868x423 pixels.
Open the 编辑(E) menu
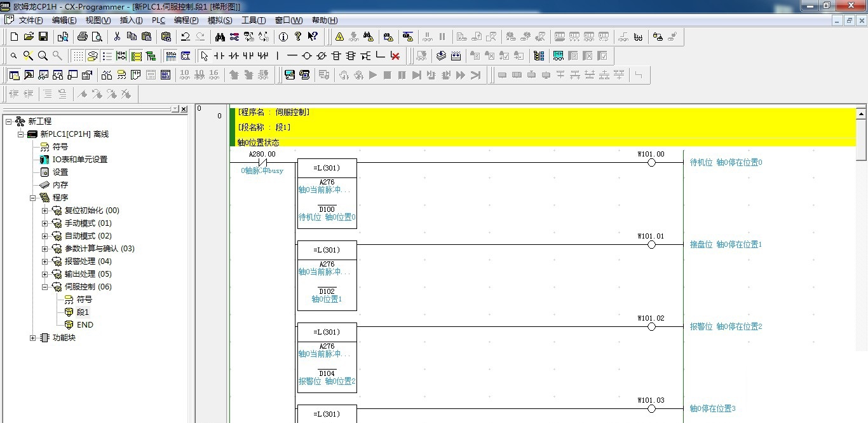coord(64,20)
